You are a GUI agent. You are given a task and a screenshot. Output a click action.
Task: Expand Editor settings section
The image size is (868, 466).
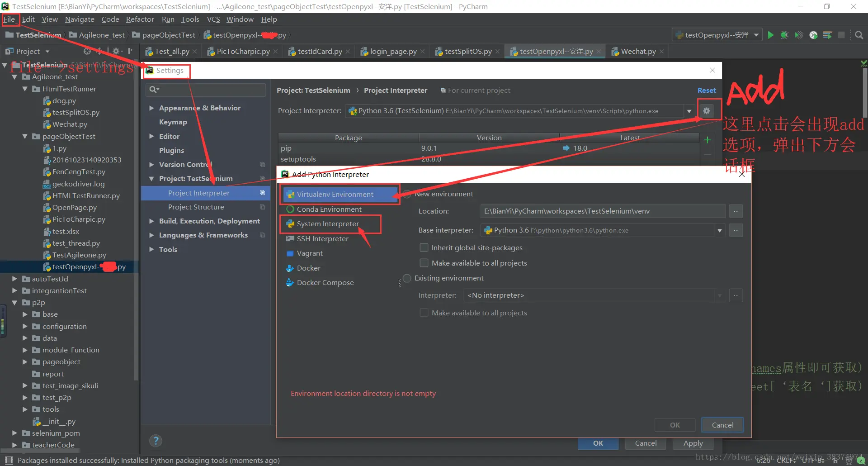(151, 136)
